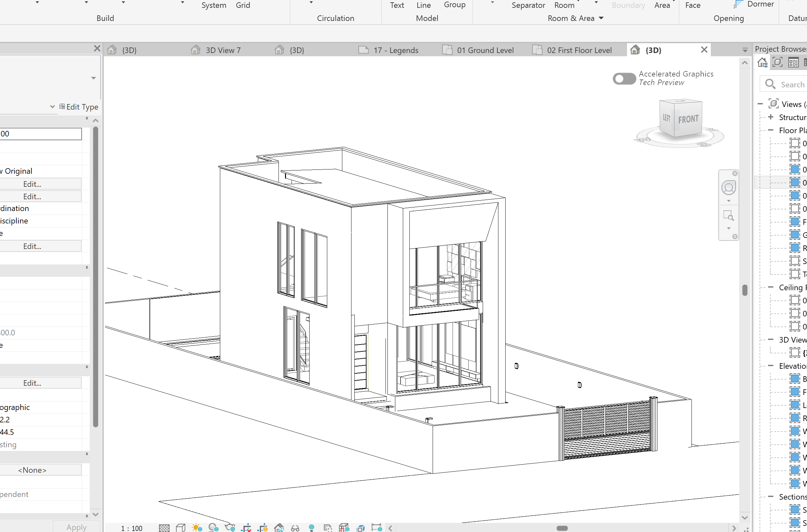Viewport: 807px width, 532px height.
Task: Click FRONT face of the ViewCube
Action: pyautogui.click(x=688, y=119)
